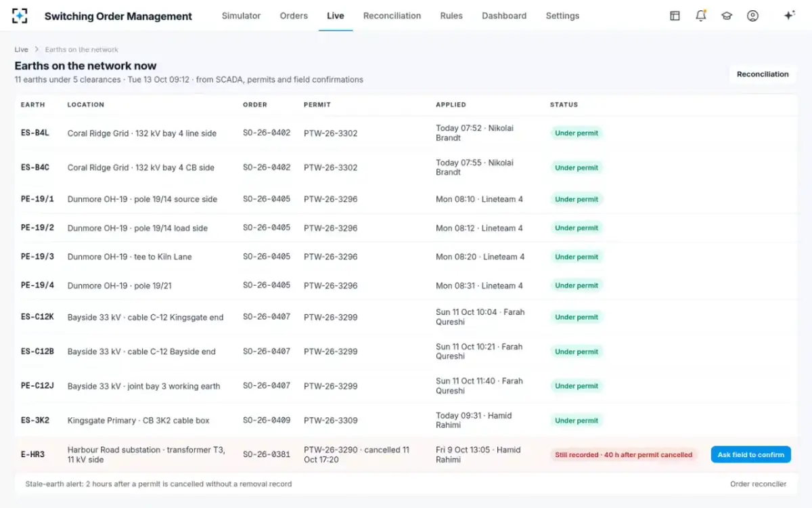Click location Dunmore OH-19 tee to Kiln Lane
Image resolution: width=812 pixels, height=508 pixels.
tap(129, 257)
